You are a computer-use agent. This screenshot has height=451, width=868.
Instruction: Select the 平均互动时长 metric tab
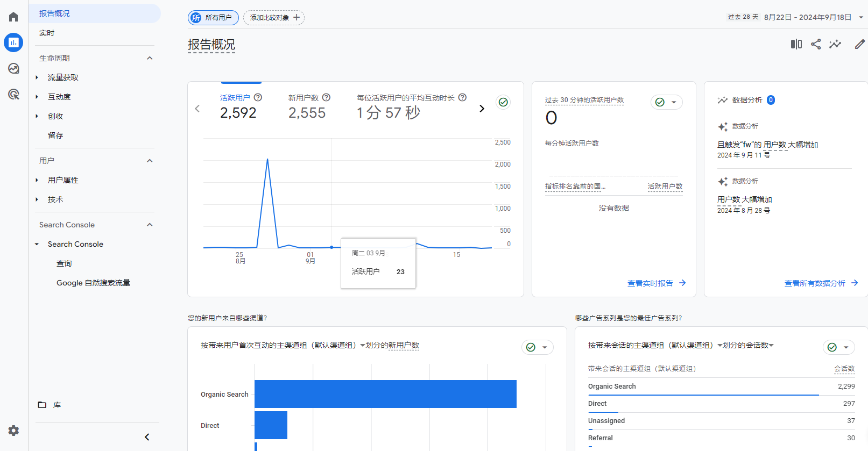(411, 106)
